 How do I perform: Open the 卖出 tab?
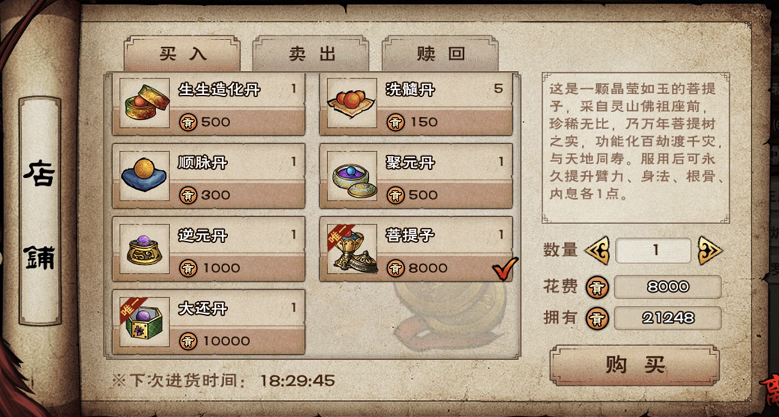click(x=311, y=54)
